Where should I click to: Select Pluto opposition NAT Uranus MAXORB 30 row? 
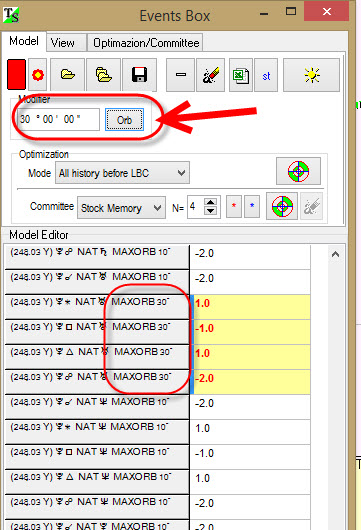[x=97, y=382]
